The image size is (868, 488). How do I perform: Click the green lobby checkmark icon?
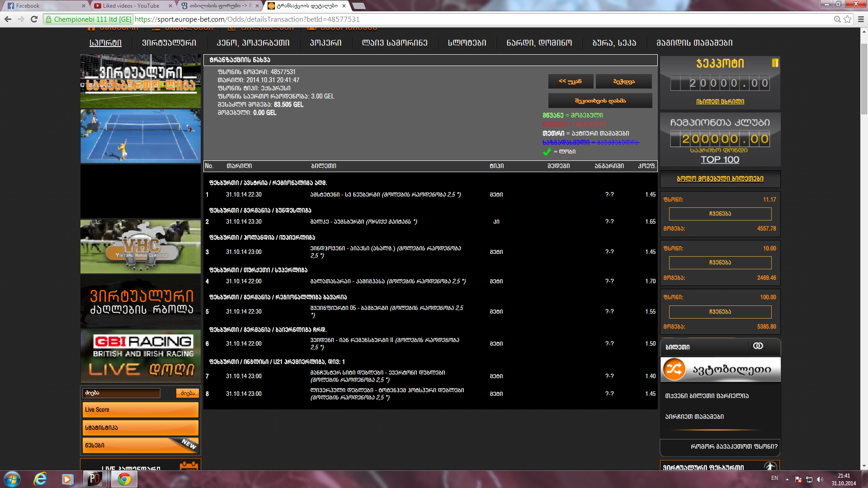pos(547,152)
